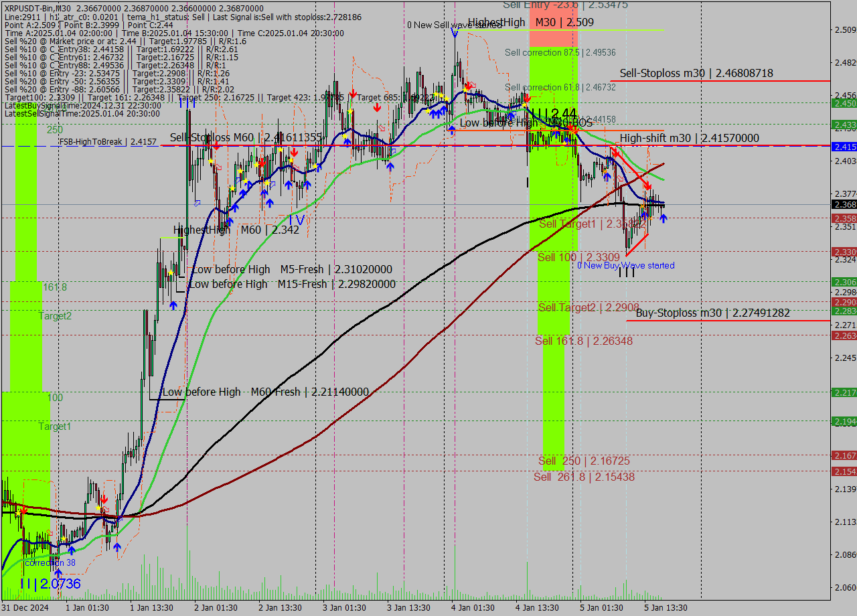Select the Sell 250 | 2.16725 label
This screenshot has width=857, height=616.
(x=584, y=461)
